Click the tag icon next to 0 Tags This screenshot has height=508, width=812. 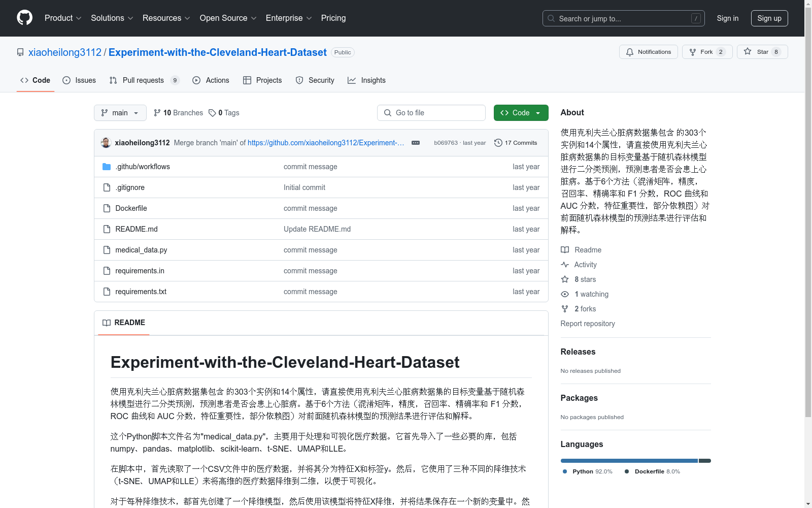(x=212, y=113)
